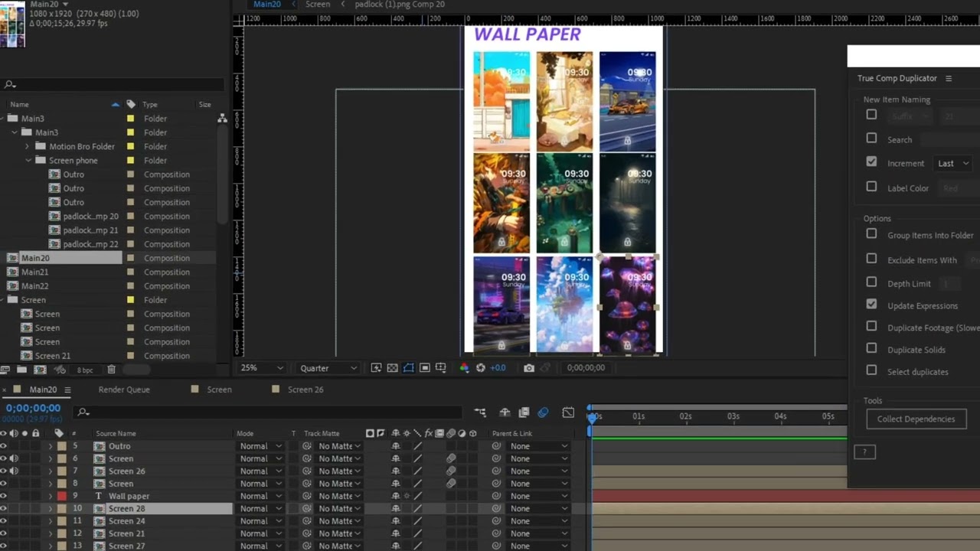Screen dimensions: 980x551
Task: Click the Screen 26 layer composition icon
Action: [x=99, y=471]
